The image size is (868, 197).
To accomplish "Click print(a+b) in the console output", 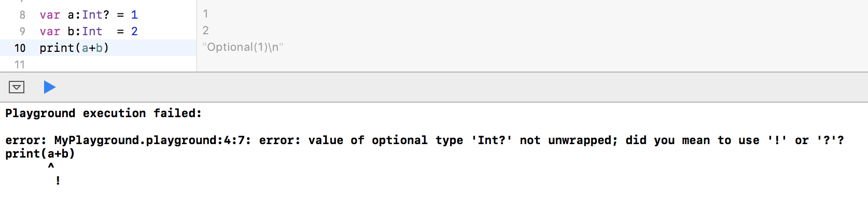I will coord(40,154).
